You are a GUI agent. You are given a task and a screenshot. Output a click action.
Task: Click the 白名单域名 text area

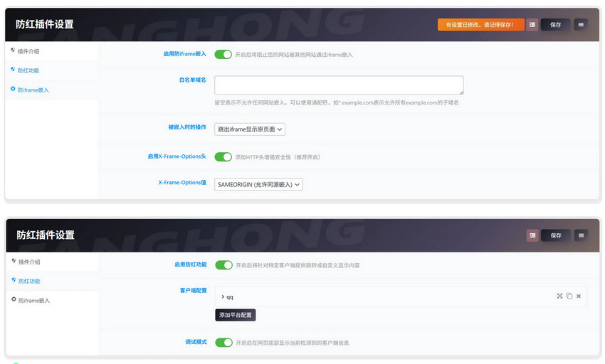(339, 85)
